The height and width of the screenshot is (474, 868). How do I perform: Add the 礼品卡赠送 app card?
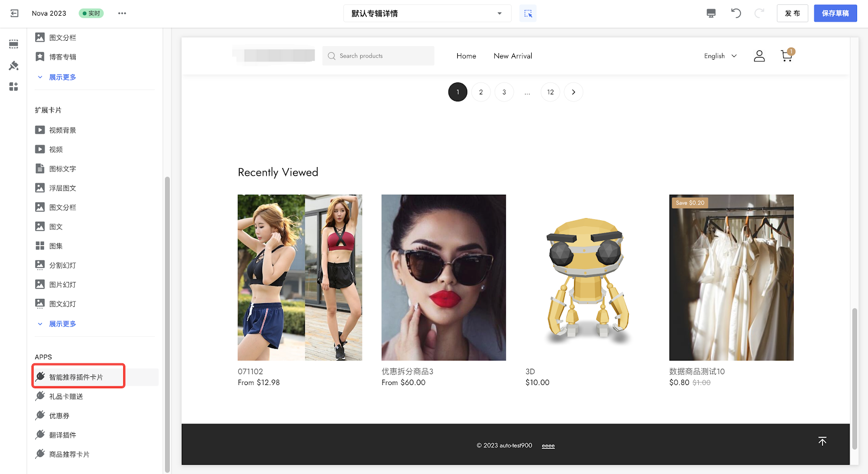pos(59,396)
